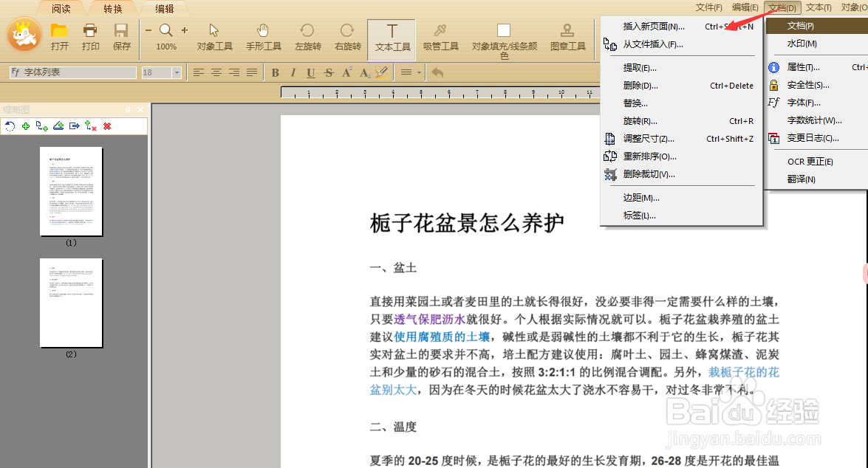868x468 pixels.
Task: Choose 标签(L)... menu entry
Action: click(681, 216)
